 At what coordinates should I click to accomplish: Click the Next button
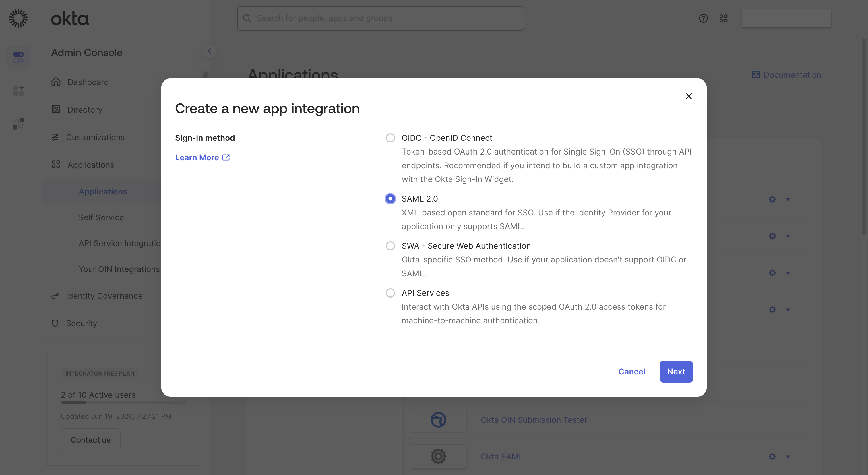pyautogui.click(x=676, y=372)
